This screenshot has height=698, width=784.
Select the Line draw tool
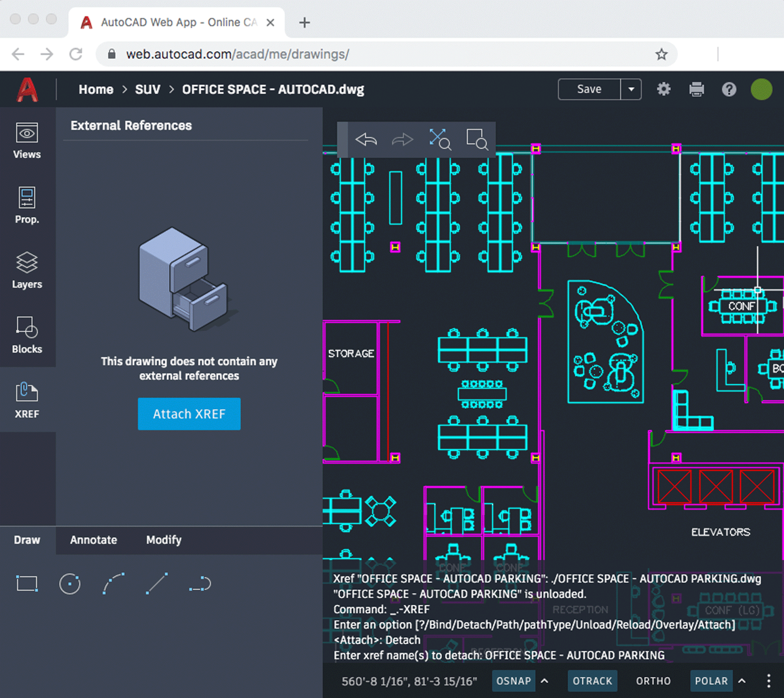coord(157,583)
